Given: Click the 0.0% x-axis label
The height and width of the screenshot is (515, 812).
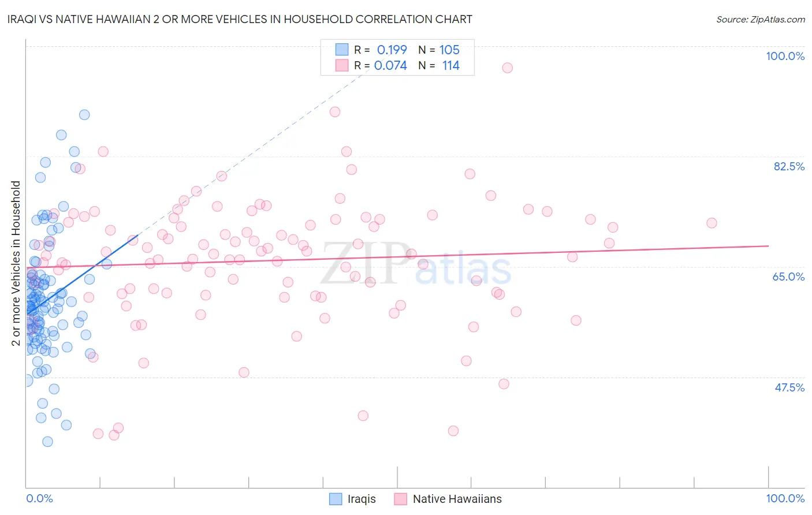Looking at the screenshot, I should (39, 498).
